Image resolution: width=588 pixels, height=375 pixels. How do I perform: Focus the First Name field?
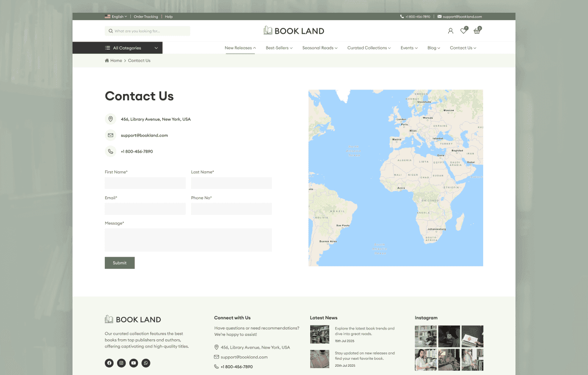pos(145,183)
